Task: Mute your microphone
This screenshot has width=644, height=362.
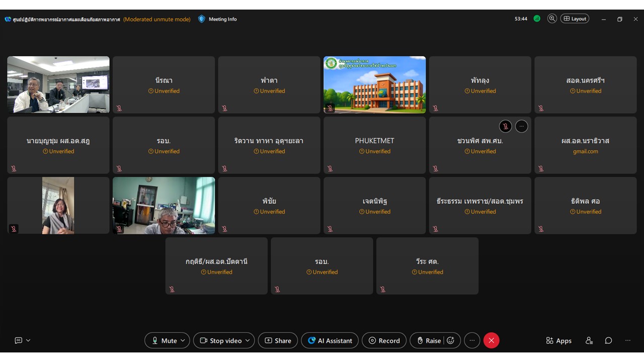Action: point(164,340)
